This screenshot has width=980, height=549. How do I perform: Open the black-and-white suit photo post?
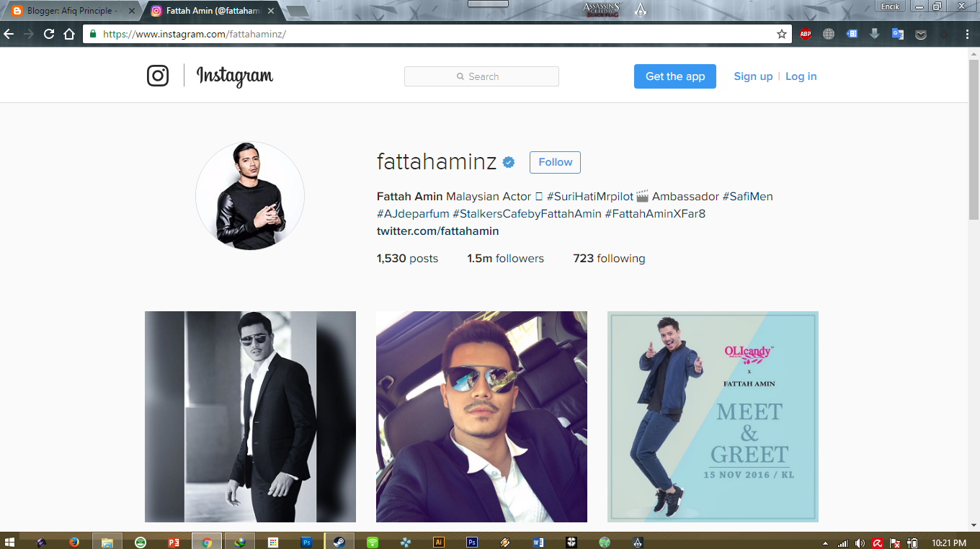click(250, 416)
